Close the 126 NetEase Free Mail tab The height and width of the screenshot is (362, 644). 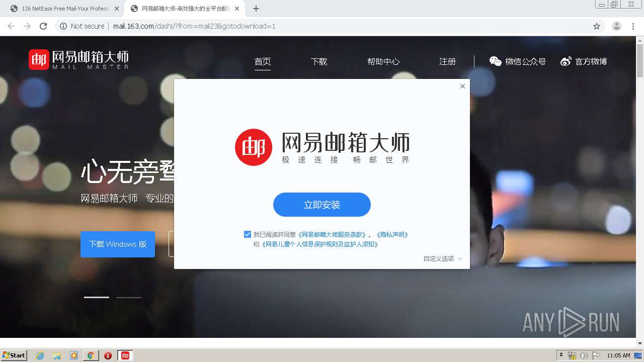(117, 9)
